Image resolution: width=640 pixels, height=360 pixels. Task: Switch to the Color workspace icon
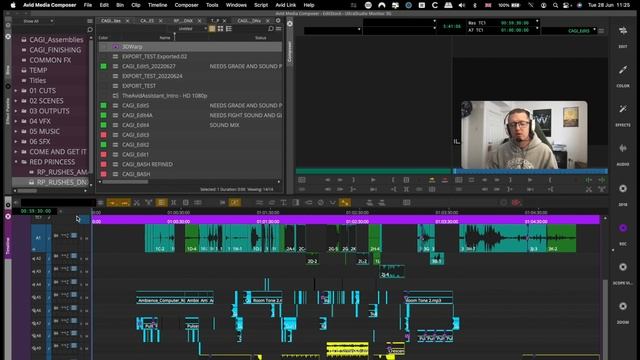tap(623, 71)
